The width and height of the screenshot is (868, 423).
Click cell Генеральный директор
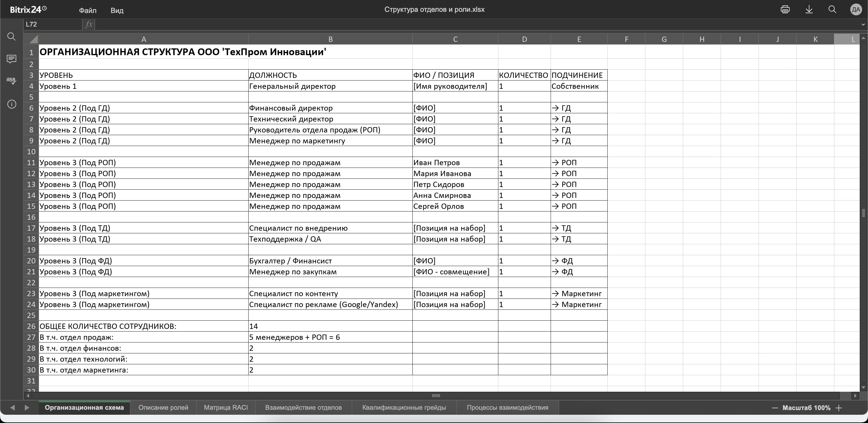click(330, 86)
